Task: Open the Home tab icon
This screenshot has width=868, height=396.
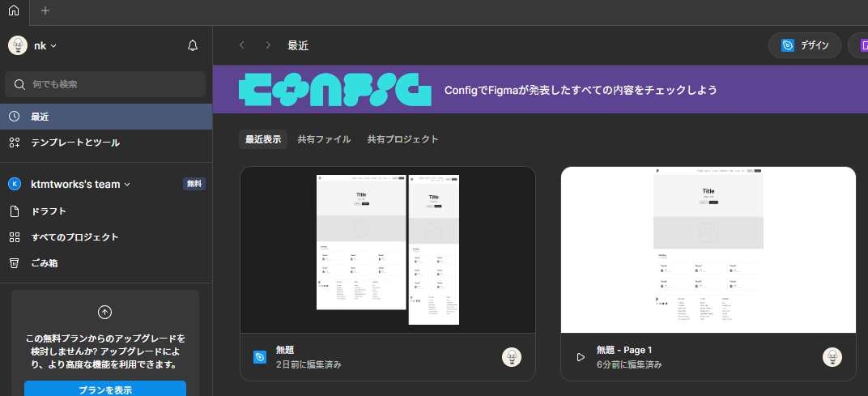Action: pos(14,11)
